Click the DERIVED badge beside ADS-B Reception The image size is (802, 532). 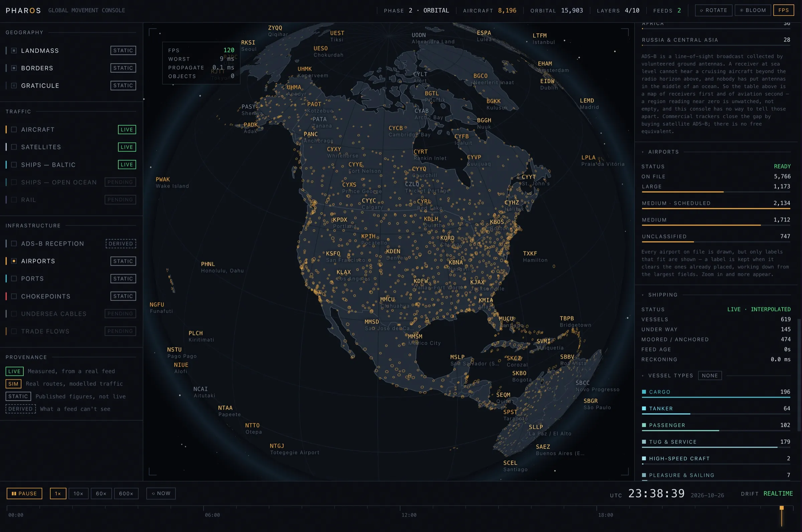click(x=121, y=244)
